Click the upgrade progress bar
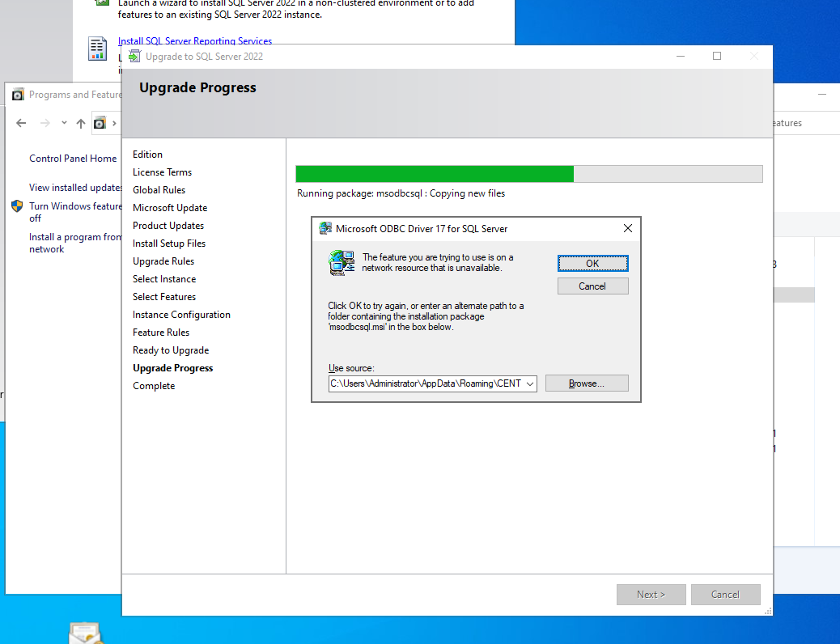 pyautogui.click(x=529, y=174)
